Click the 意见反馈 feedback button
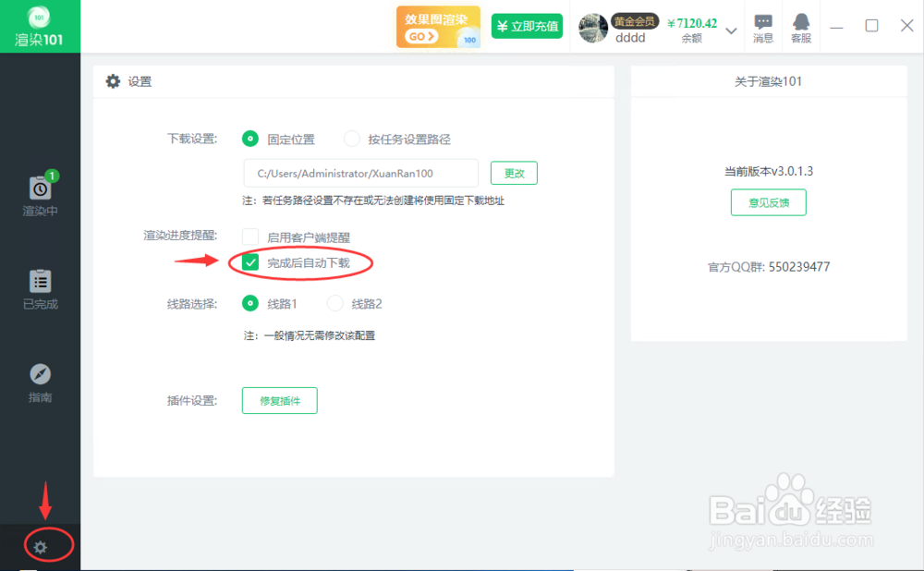The width and height of the screenshot is (924, 571). coord(768,201)
